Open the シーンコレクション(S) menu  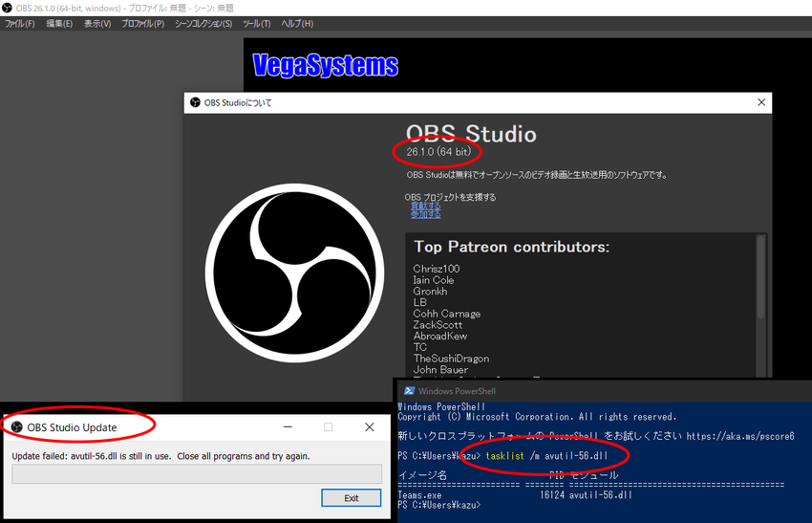(x=203, y=24)
